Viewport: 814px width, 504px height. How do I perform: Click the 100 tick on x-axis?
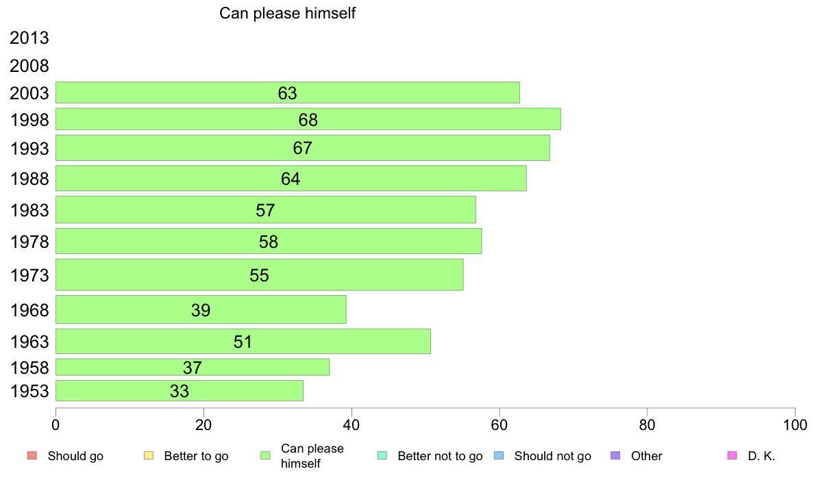tap(795, 425)
